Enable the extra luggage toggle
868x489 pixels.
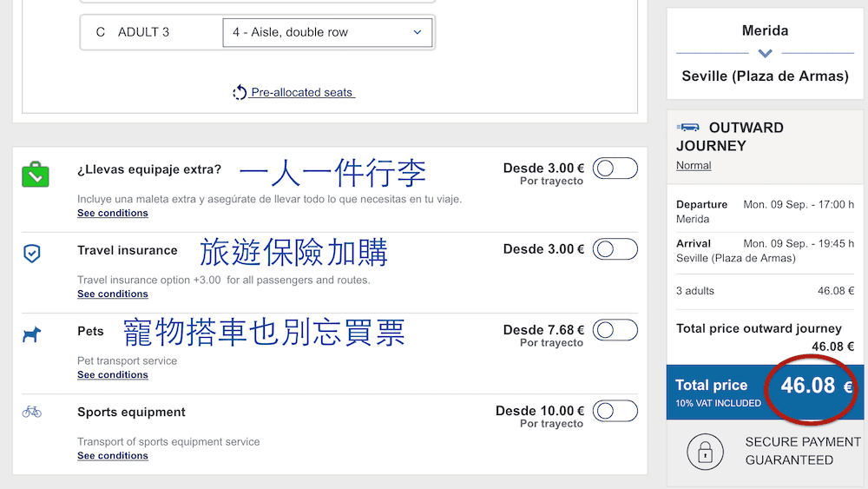615,169
